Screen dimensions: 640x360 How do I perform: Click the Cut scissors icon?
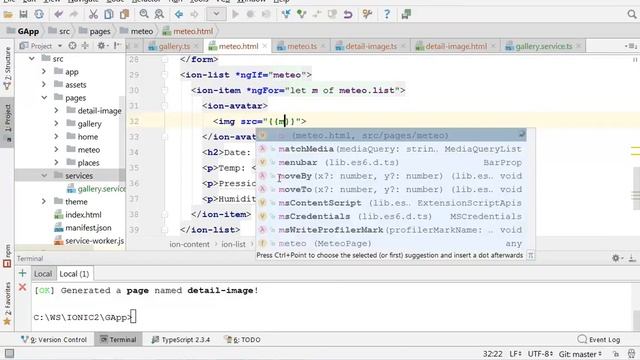click(x=93, y=15)
